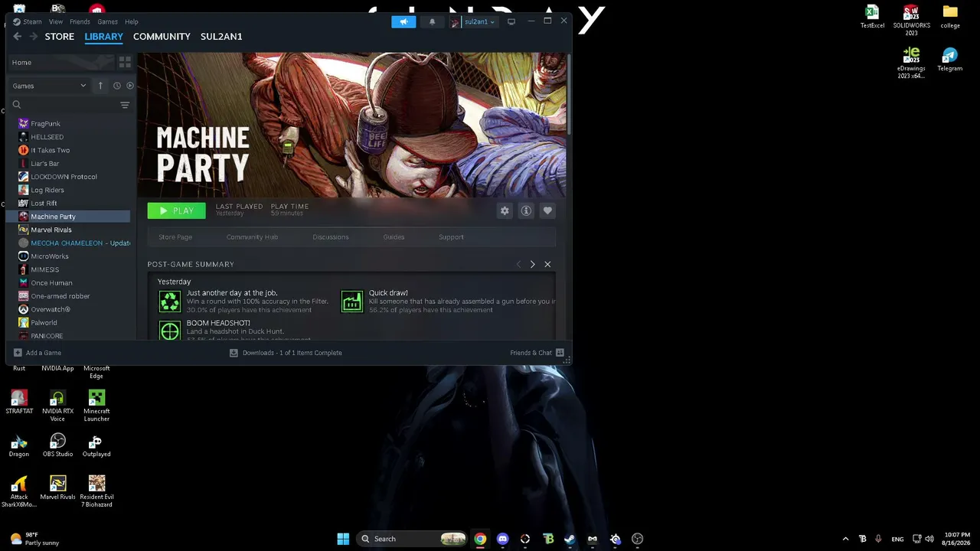Image resolution: width=980 pixels, height=551 pixels.
Task: Click the BOOM HEADSHOT! achievement icon
Action: point(170,330)
